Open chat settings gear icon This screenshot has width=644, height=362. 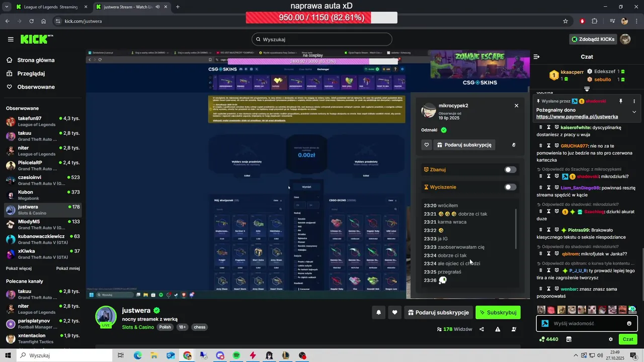(611, 339)
